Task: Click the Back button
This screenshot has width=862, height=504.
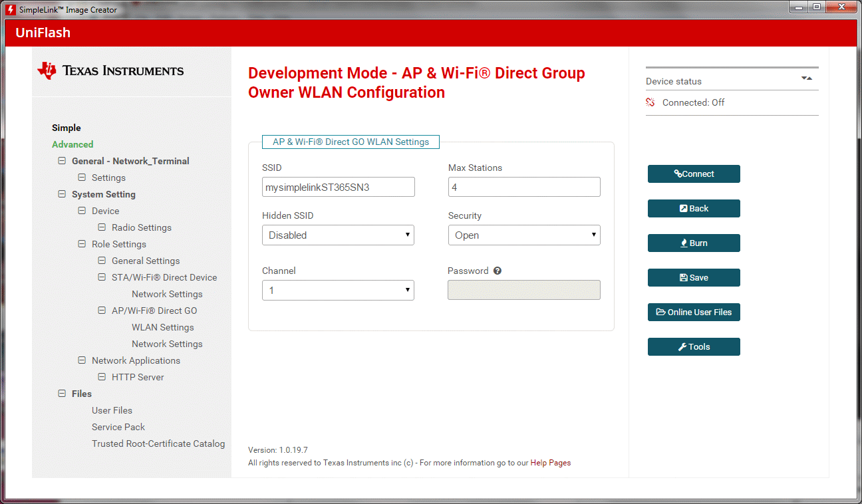Action: click(693, 208)
